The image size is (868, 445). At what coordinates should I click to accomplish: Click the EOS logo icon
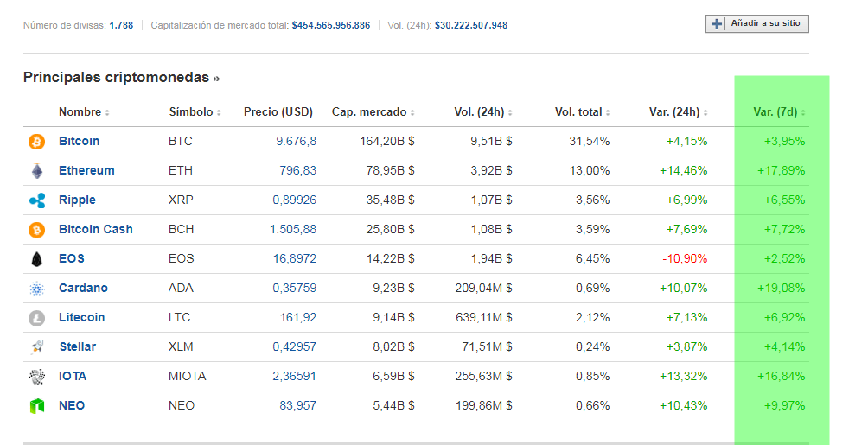tap(36, 259)
